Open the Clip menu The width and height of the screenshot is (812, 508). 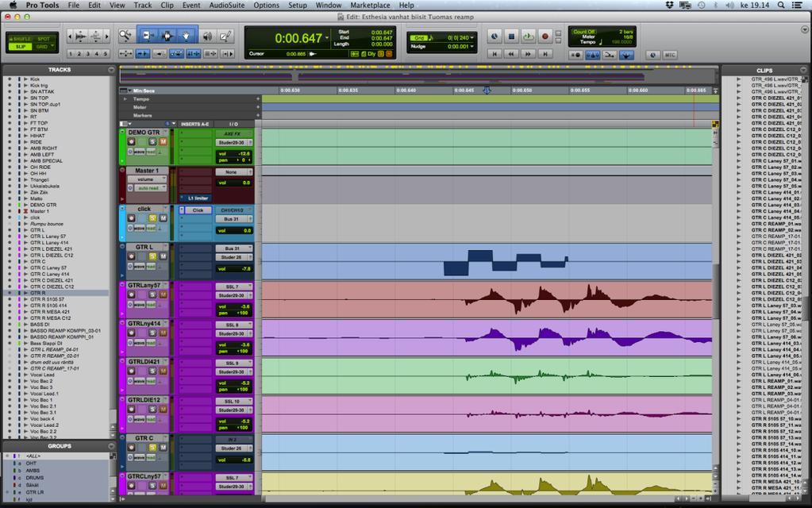point(167,6)
